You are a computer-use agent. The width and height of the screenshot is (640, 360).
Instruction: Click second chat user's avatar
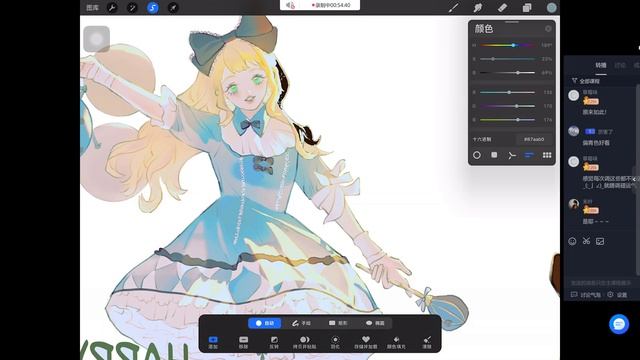(x=573, y=131)
